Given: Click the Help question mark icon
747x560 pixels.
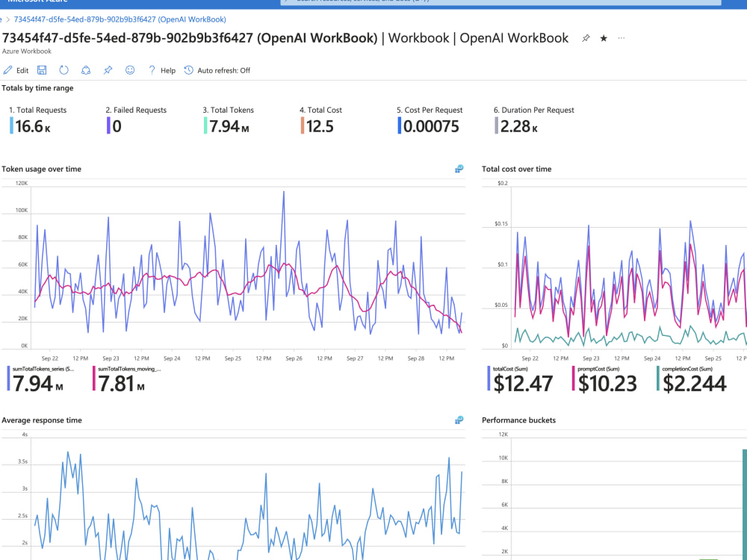Looking at the screenshot, I should (152, 69).
